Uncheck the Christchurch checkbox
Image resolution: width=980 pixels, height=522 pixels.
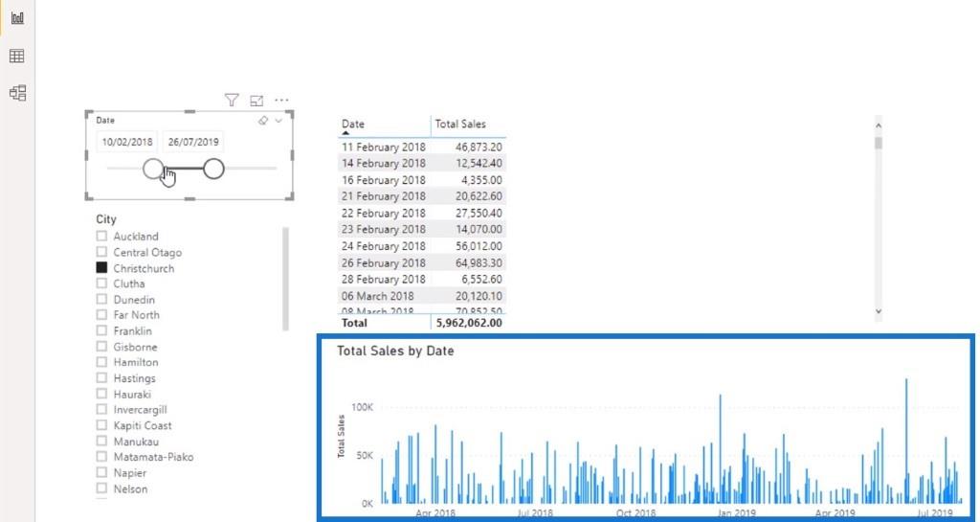101,267
